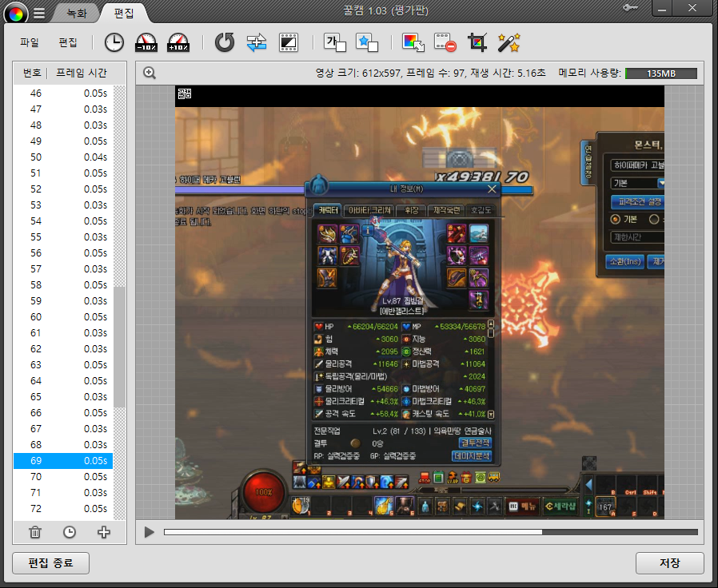The height and width of the screenshot is (588, 718).
Task: Select frame row 66
Action: point(63,413)
